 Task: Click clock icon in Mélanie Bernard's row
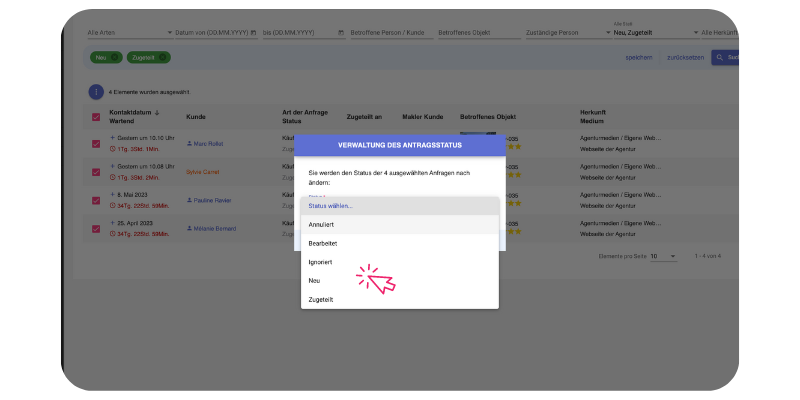[113, 234]
